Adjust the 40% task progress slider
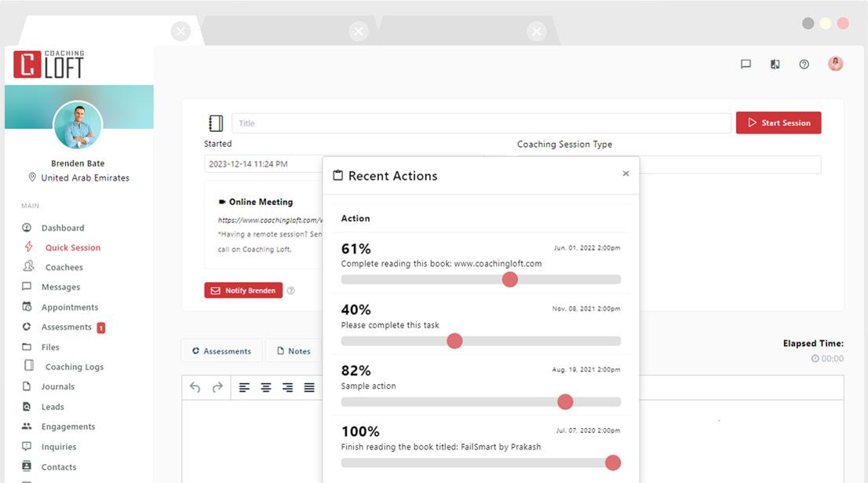 click(455, 341)
